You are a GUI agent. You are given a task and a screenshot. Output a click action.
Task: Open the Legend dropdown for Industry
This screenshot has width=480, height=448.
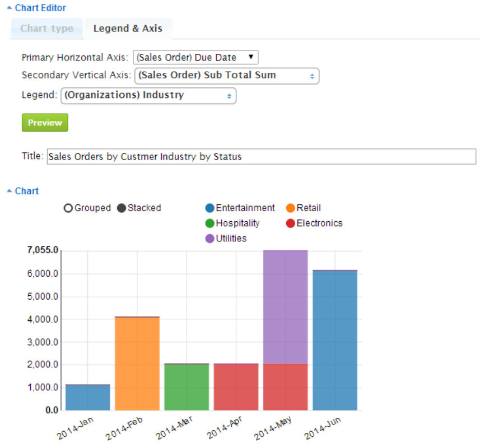click(148, 96)
